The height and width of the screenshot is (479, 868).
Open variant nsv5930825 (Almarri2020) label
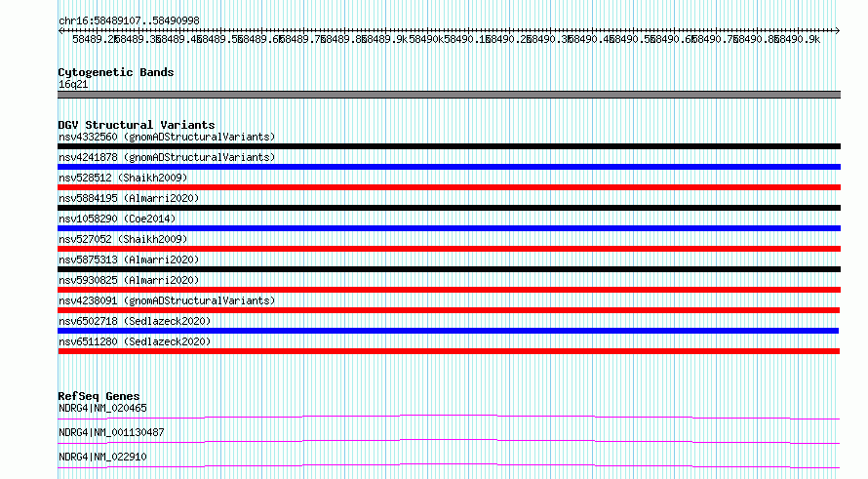tap(129, 280)
